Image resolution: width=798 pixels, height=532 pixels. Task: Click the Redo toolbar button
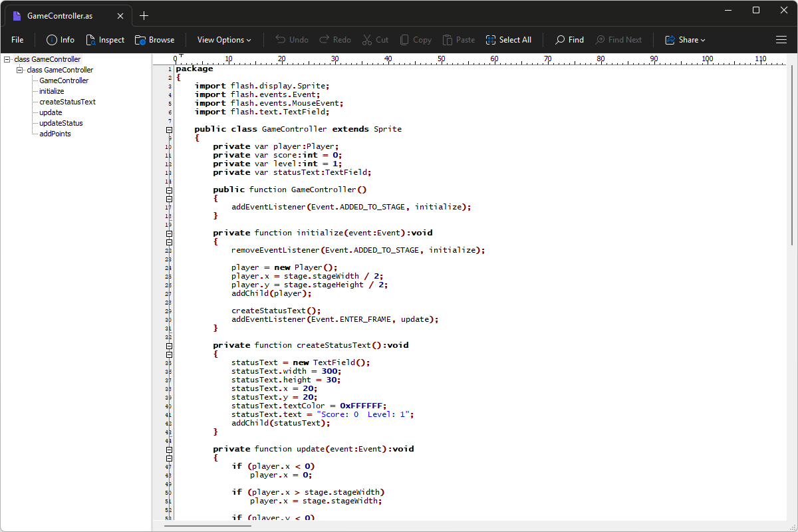click(335, 40)
